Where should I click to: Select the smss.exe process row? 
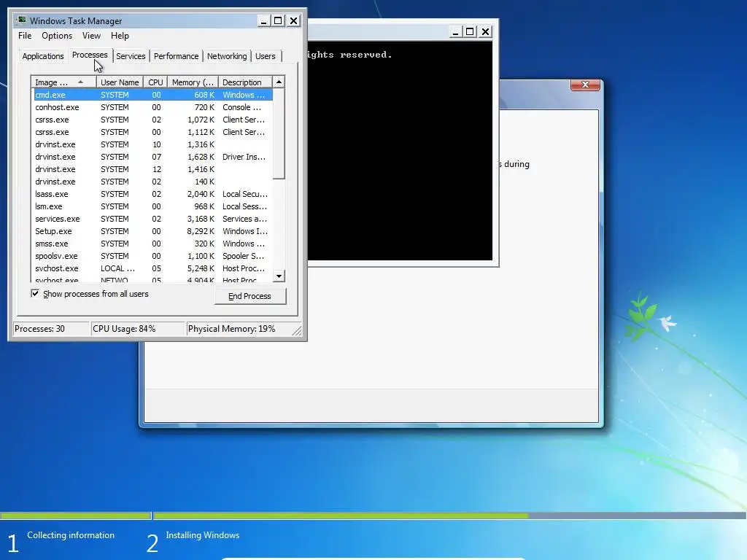coord(153,244)
